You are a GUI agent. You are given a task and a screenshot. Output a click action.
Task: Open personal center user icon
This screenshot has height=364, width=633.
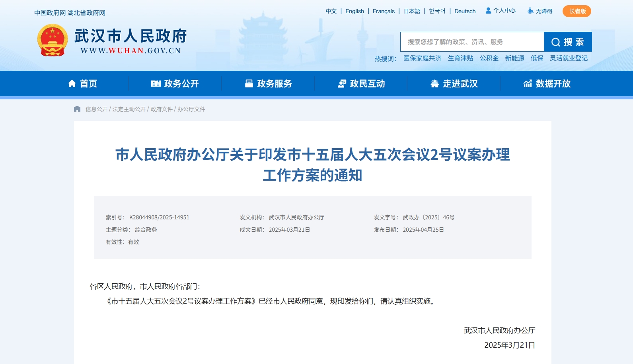point(488,11)
